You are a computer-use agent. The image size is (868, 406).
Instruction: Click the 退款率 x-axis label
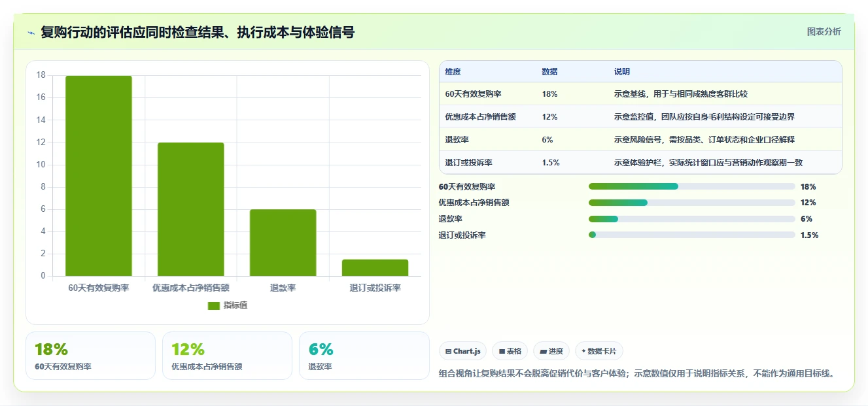point(283,288)
